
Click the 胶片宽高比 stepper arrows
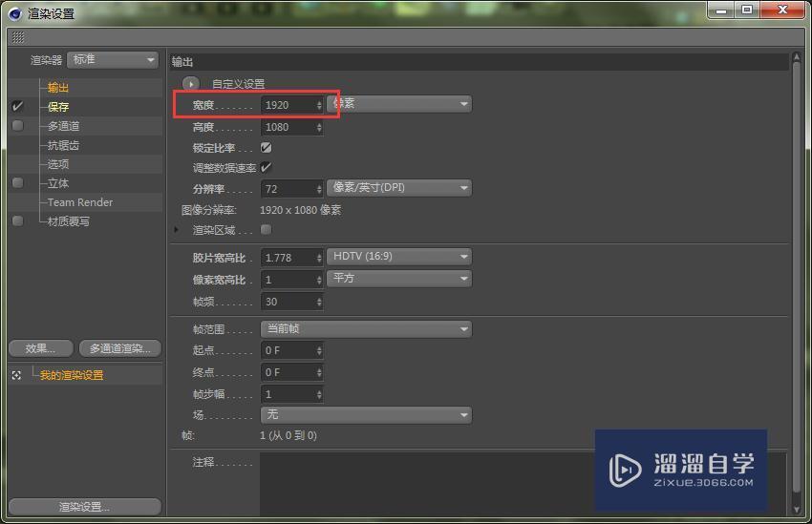pyautogui.click(x=319, y=258)
